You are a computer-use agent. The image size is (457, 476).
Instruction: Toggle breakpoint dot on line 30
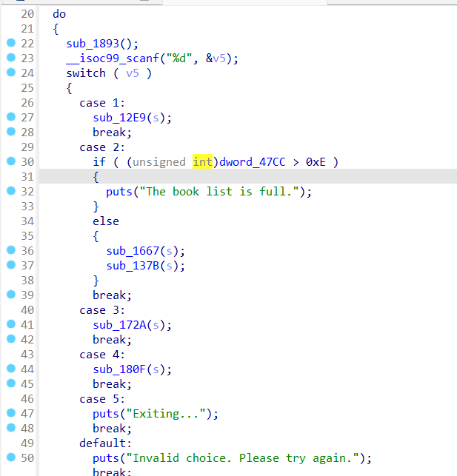11,161
